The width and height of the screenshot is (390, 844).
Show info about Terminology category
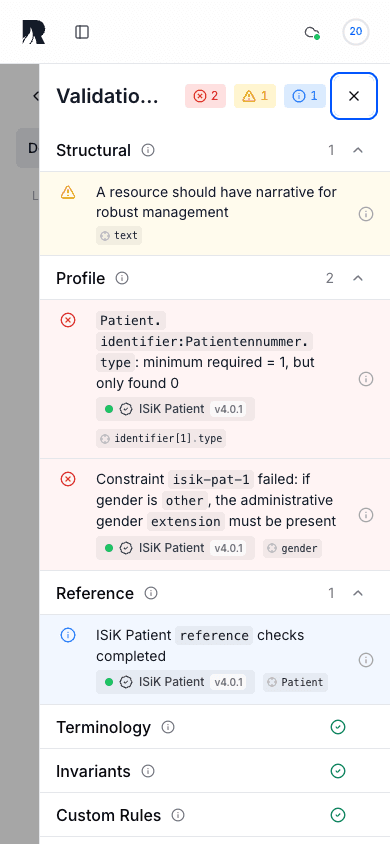(168, 727)
